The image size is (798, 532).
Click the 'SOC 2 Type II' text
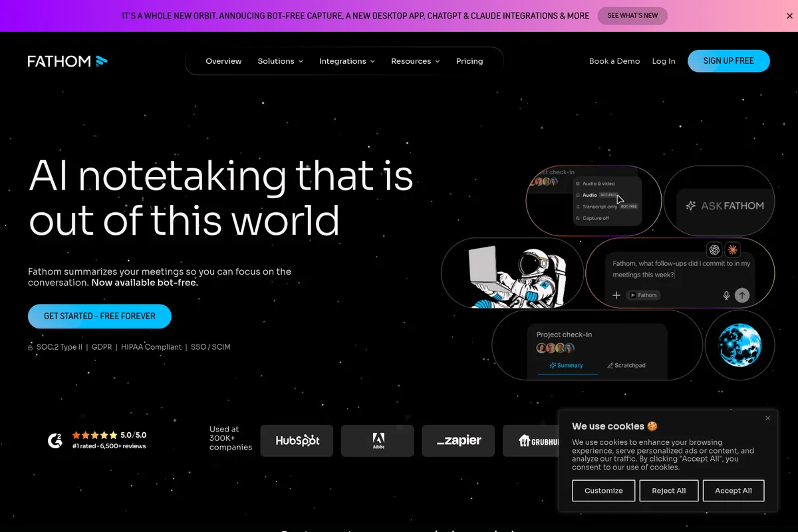[59, 347]
